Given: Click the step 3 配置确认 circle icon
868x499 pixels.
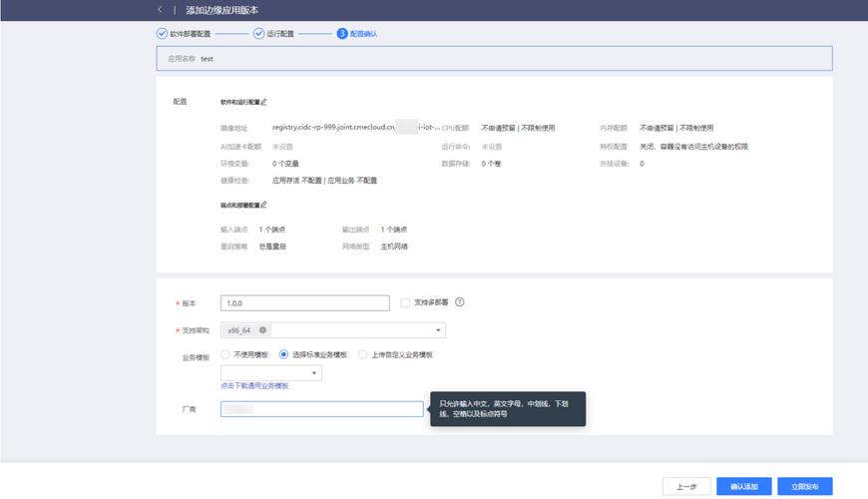Looking at the screenshot, I should (x=342, y=34).
